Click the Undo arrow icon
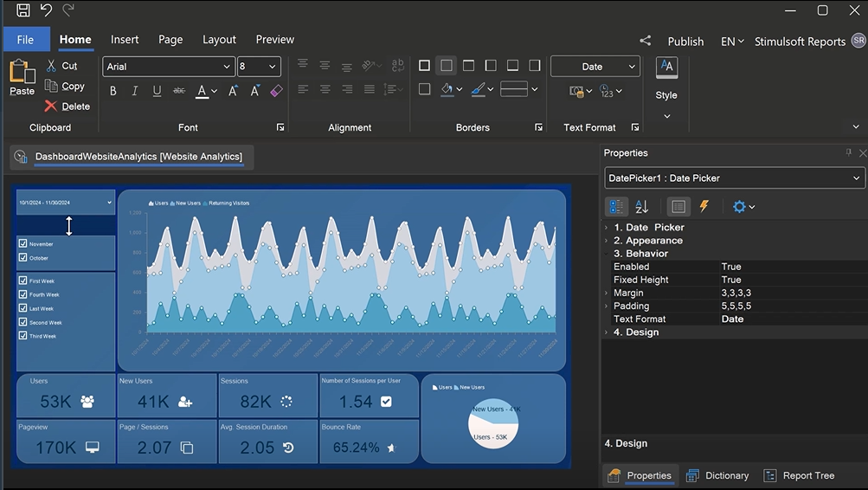 tap(46, 10)
